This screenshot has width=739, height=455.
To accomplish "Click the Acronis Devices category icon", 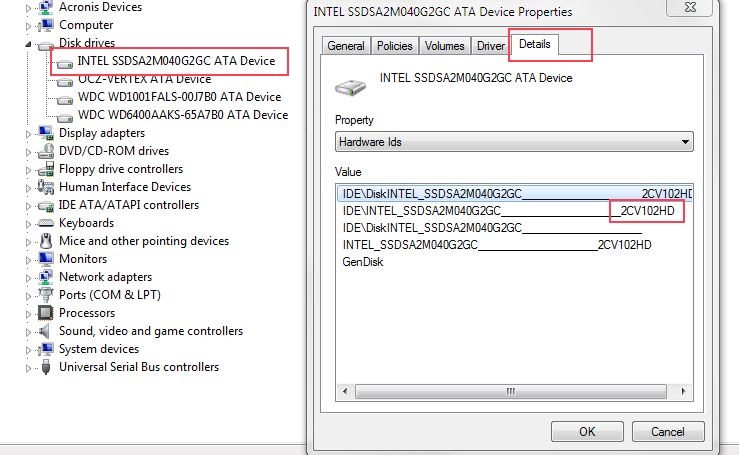I will [x=46, y=7].
